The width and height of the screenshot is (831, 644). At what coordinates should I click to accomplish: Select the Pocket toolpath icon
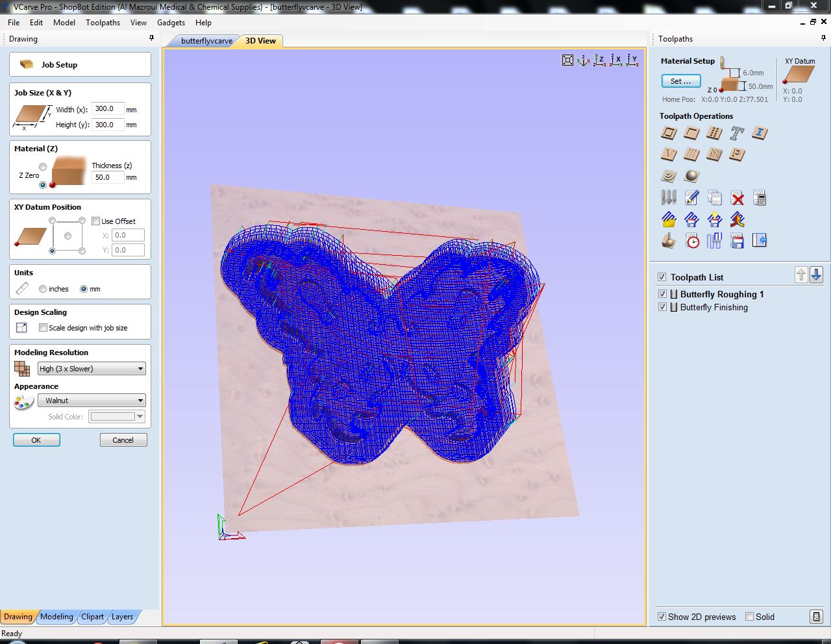[691, 133]
